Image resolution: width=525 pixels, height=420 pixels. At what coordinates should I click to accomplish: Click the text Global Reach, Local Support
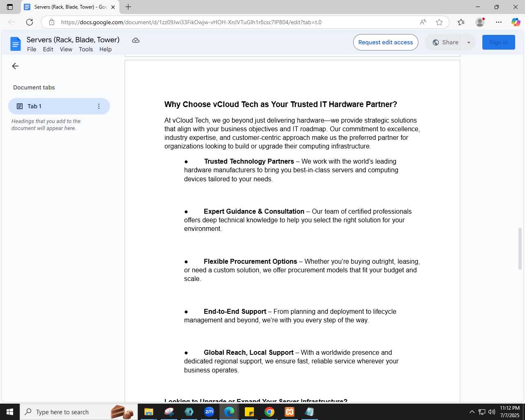[x=249, y=352]
